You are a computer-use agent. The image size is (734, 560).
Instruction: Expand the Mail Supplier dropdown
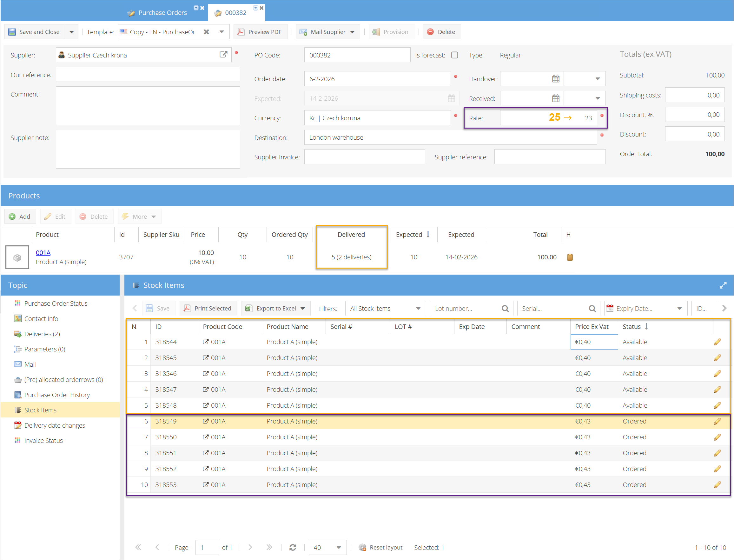(353, 32)
